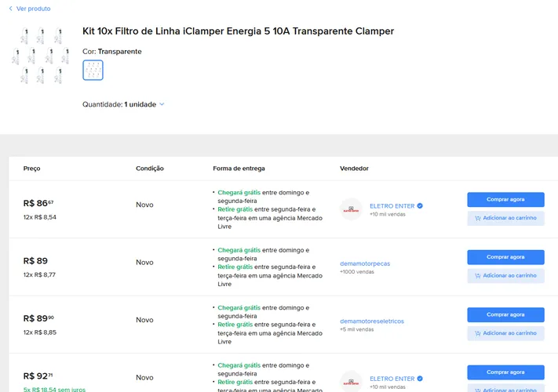Click cart icon in first Adicionar ao carrinho
Viewport: 558px width, 392px height.
click(x=478, y=218)
